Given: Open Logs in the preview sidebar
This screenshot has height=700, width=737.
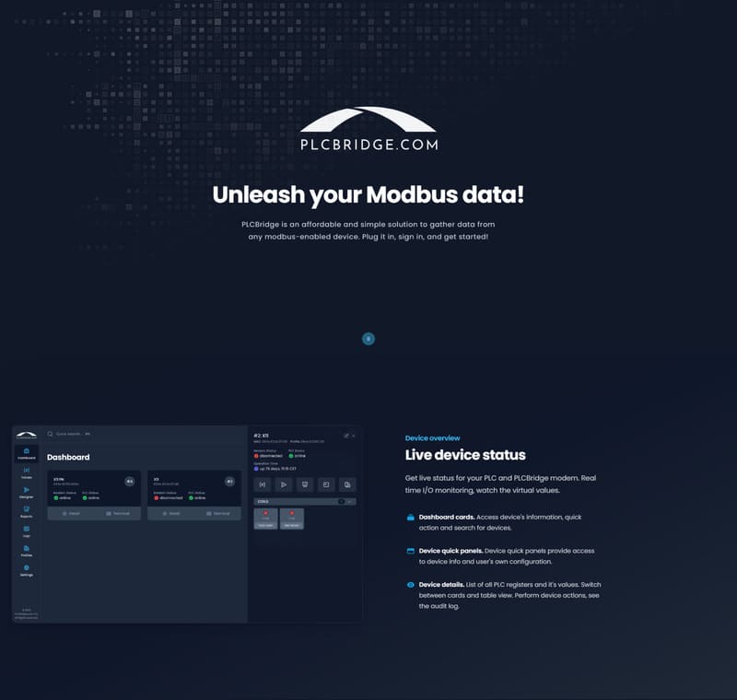Looking at the screenshot, I should [27, 531].
